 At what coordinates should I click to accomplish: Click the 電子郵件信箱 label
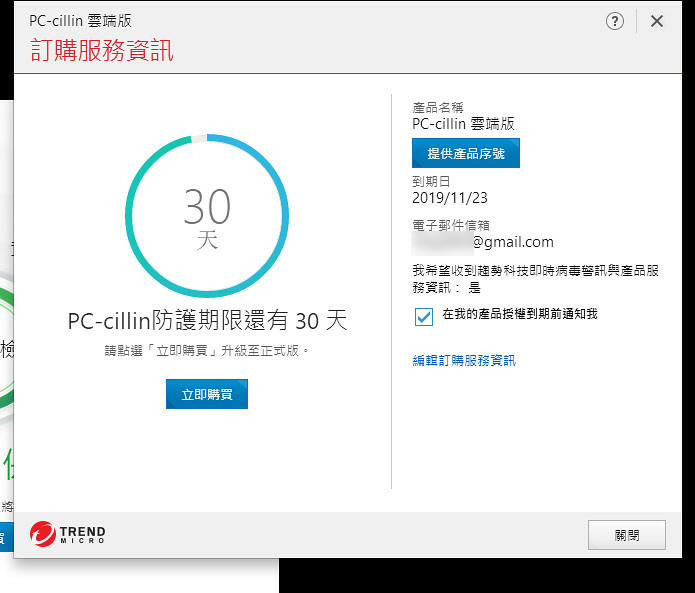pyautogui.click(x=451, y=225)
